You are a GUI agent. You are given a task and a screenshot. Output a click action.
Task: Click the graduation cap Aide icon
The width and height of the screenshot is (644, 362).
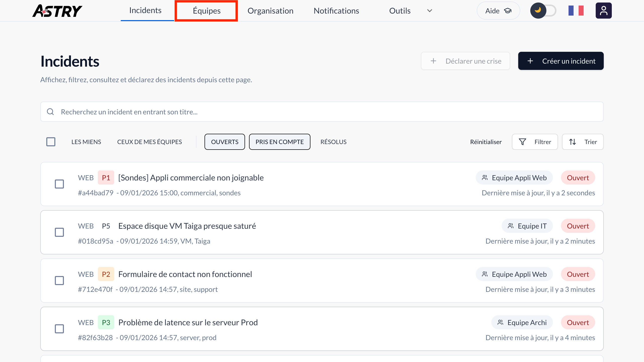[x=508, y=11]
